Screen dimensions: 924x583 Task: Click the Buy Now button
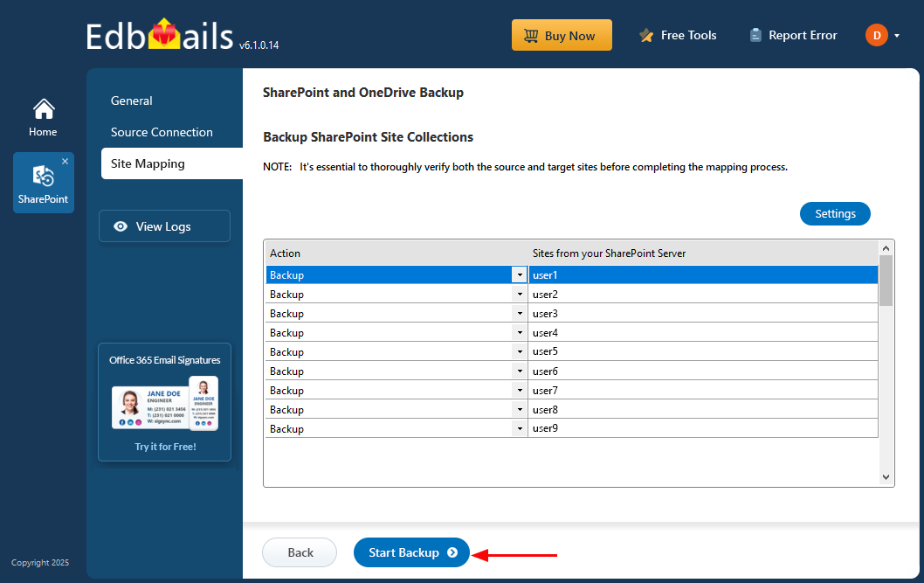[562, 35]
